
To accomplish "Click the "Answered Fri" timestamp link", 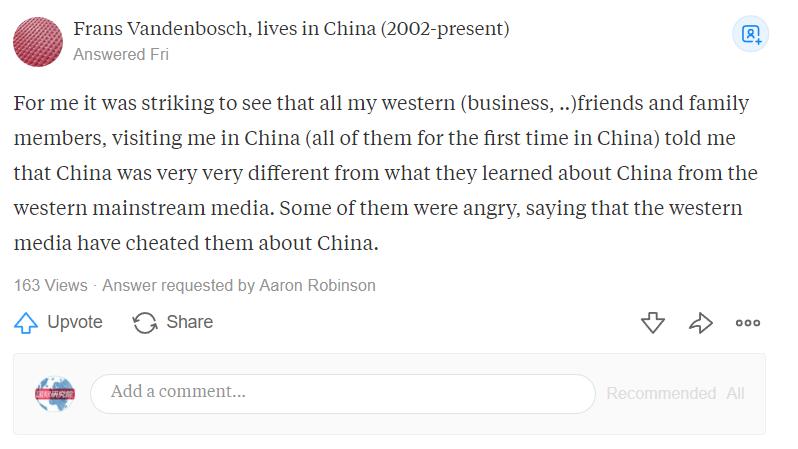I will 121,55.
